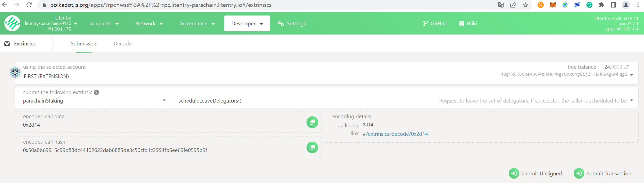644x183 pixels.
Task: Open the Accounts menu
Action: tap(104, 24)
